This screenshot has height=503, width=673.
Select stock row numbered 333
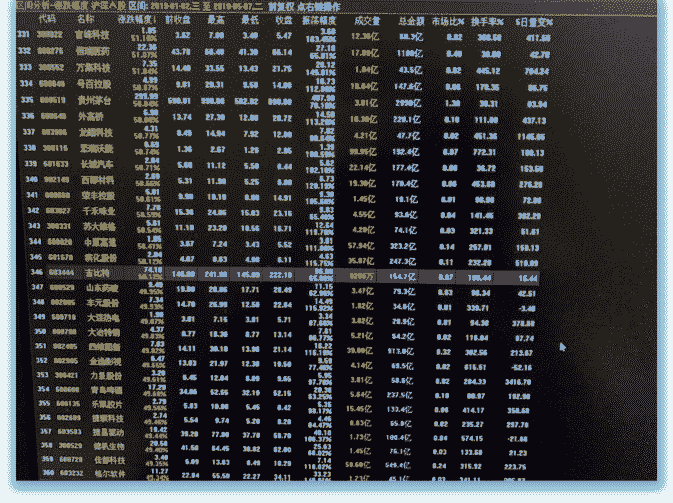[285, 69]
